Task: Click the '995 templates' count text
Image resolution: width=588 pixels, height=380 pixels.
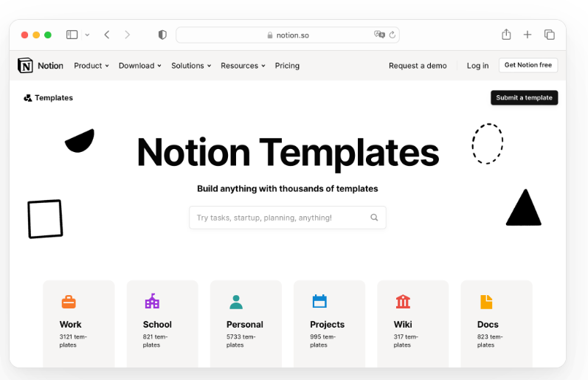Action: (323, 341)
